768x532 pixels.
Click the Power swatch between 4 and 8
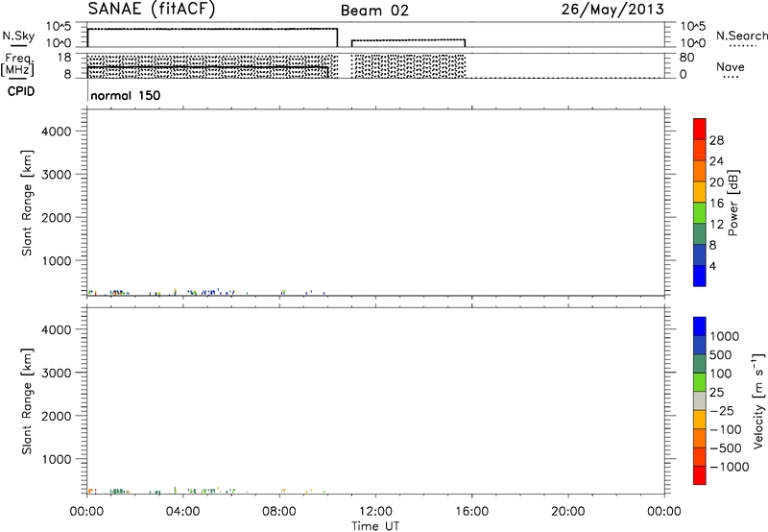(x=700, y=254)
